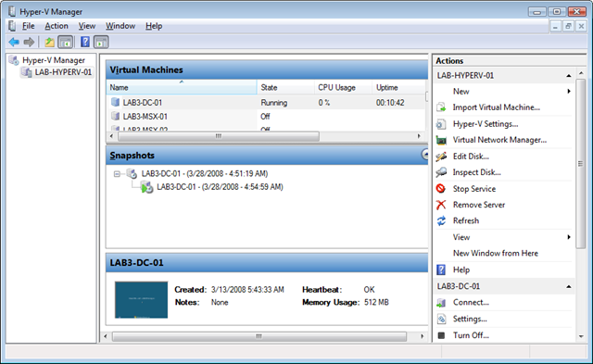The height and width of the screenshot is (364, 593).
Task: Collapse the LAB3-DC-01 actions section
Action: pyautogui.click(x=568, y=286)
